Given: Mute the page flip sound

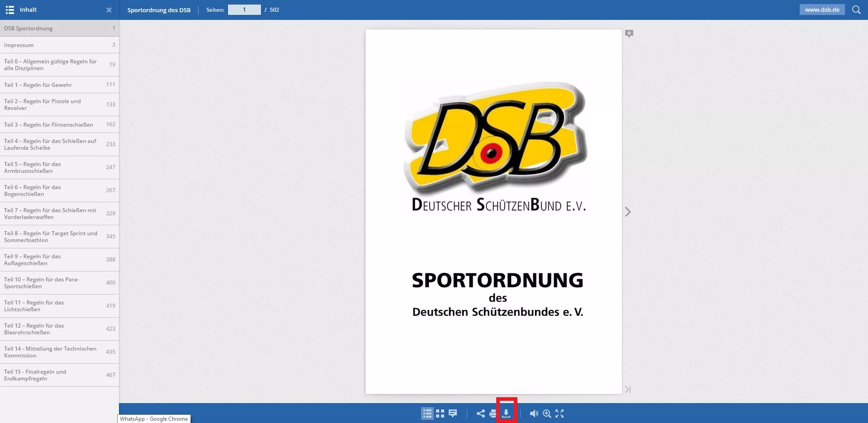Looking at the screenshot, I should [x=534, y=413].
